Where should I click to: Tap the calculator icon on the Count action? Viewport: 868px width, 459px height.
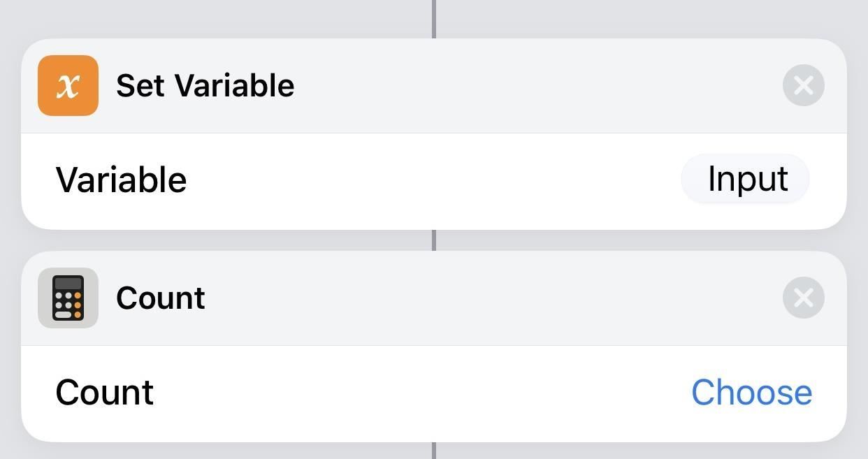tap(68, 297)
